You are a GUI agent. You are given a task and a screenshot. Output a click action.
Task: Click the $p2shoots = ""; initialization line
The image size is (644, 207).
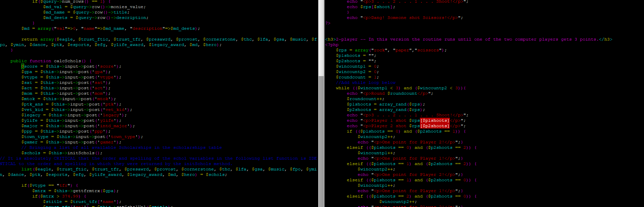[356, 61]
